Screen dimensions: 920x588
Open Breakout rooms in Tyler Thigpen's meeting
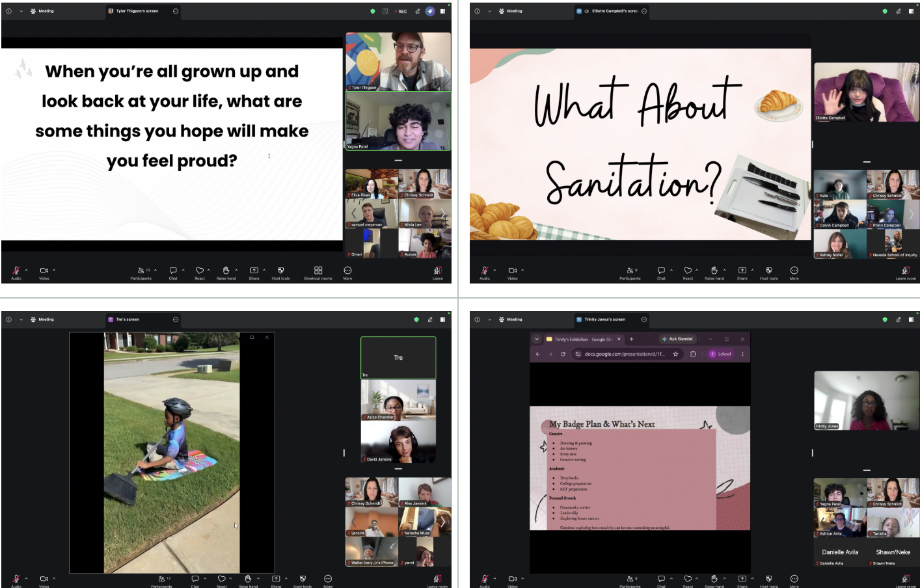pos(318,273)
